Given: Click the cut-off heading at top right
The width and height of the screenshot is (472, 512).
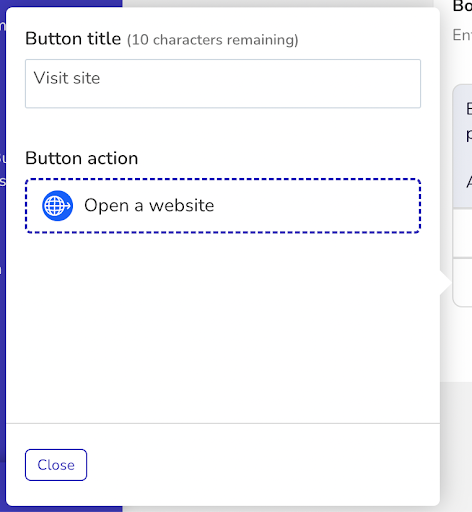Looking at the screenshot, I should (462, 6).
